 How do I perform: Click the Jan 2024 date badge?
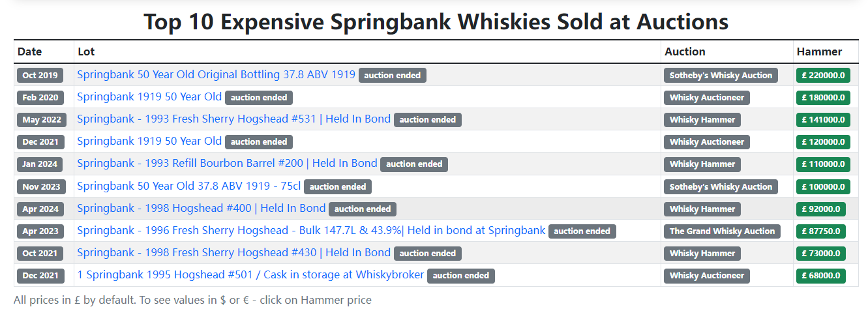[x=40, y=164]
